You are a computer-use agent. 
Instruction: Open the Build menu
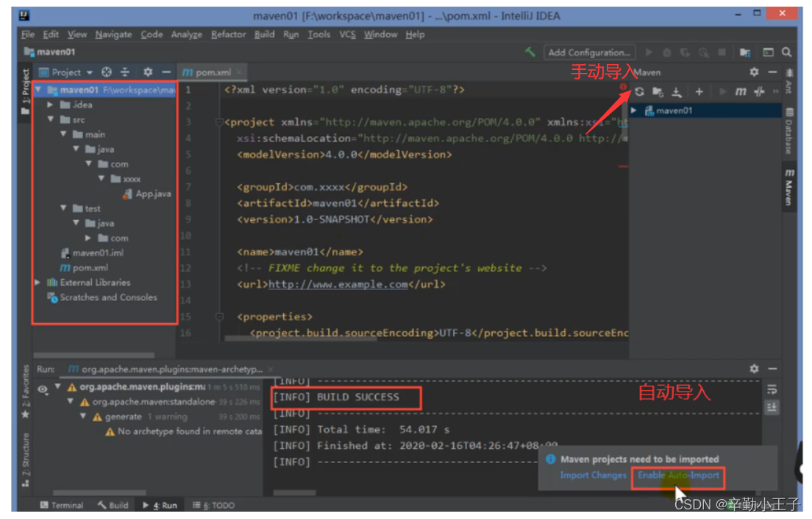point(264,34)
